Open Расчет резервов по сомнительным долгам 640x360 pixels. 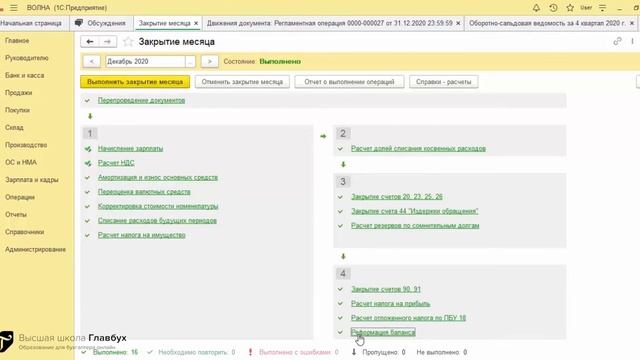[x=415, y=226]
